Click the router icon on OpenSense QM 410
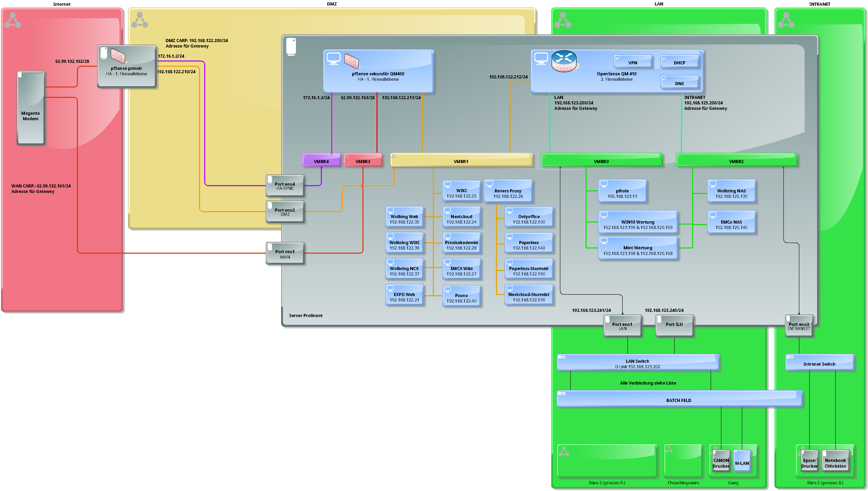868x491 pixels. coord(564,61)
